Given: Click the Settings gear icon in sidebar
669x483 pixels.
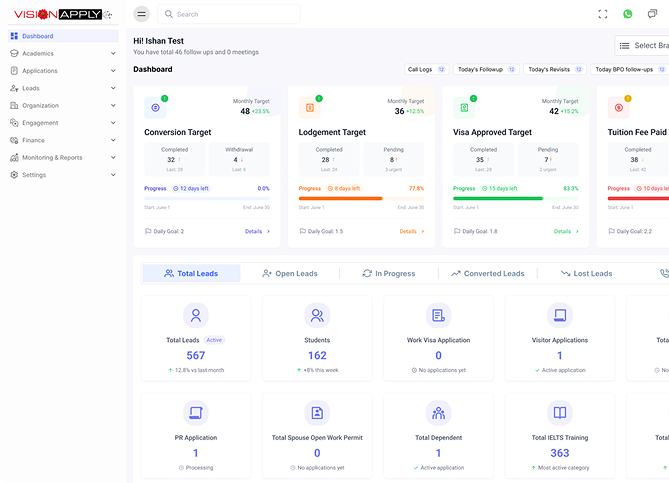Looking at the screenshot, I should (x=14, y=175).
